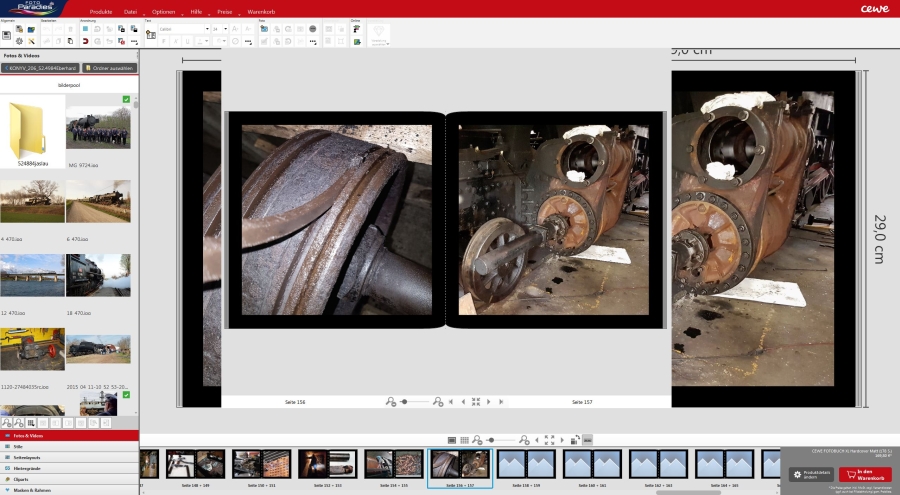This screenshot has height=495, width=900.
Task: Click the save project icon in the toolbar
Action: click(x=7, y=35)
